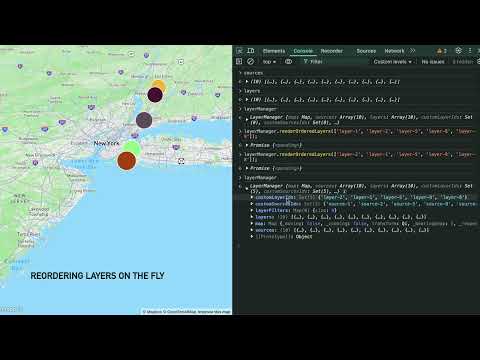
Task: Open the Network tab
Action: pos(394,51)
